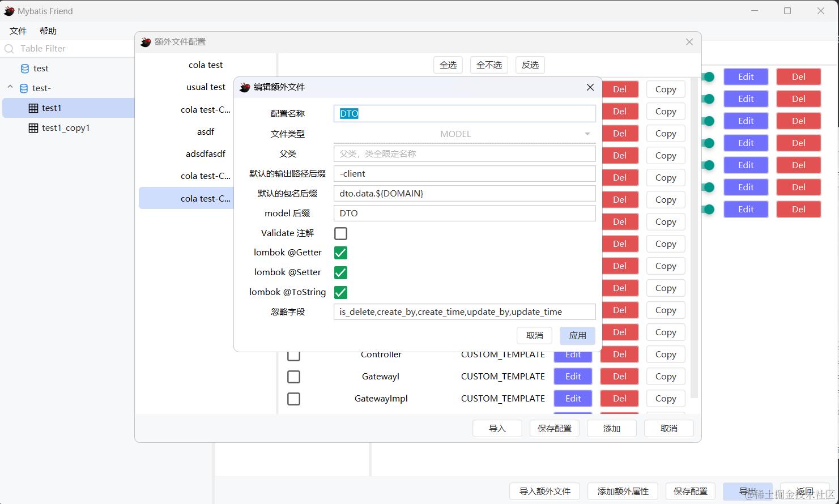Viewport: 839px width, 504px height.
Task: Close the 额外文件配置 dialog
Action: [x=689, y=42]
